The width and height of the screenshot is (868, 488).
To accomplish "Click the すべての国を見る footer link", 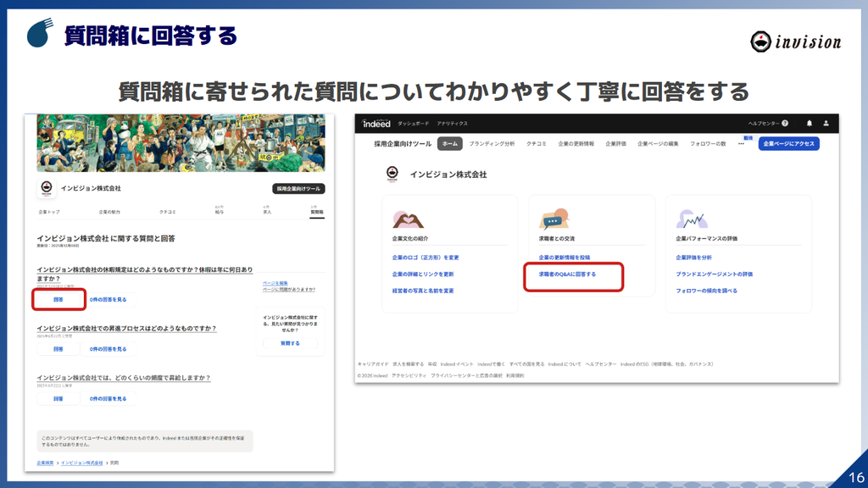I will point(526,364).
